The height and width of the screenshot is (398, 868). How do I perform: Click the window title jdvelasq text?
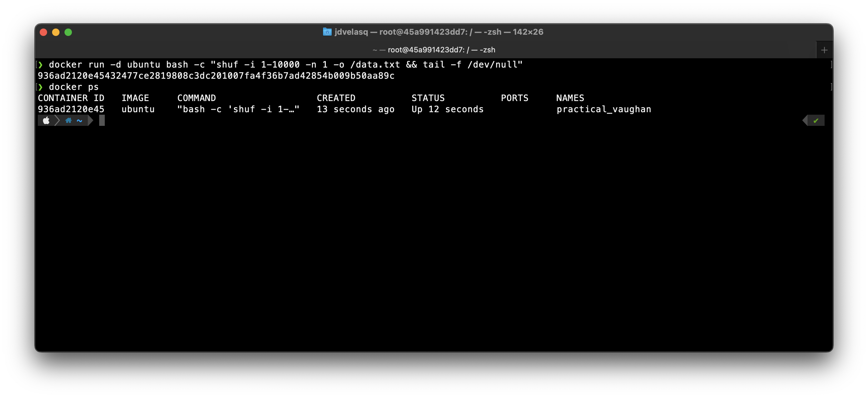coord(351,32)
